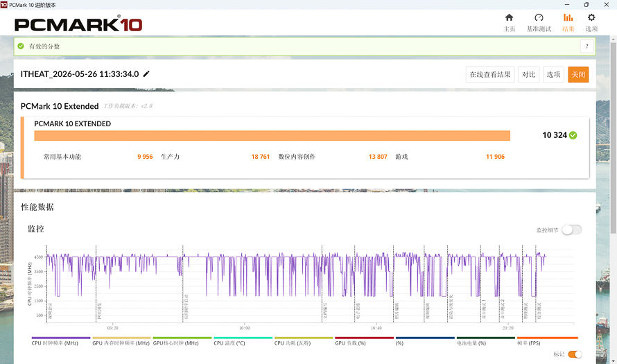Click the scrollbar up arrow at top
Screen dimensions: 617x364
[x=613, y=40]
